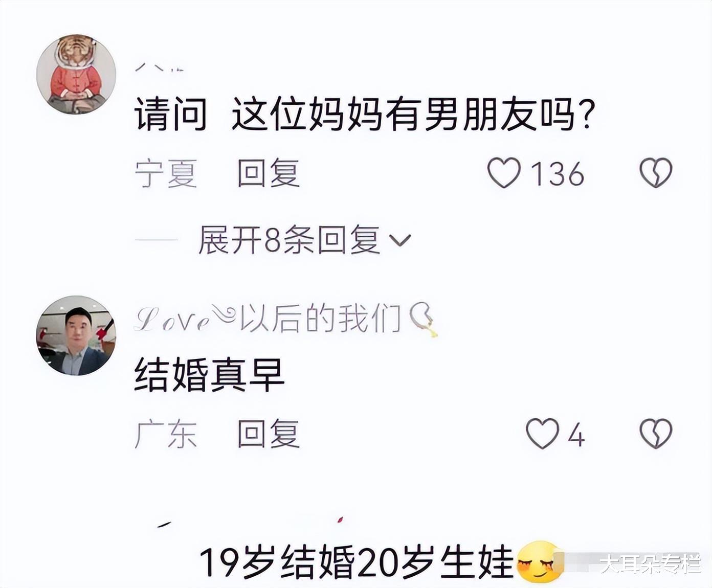Click the blushing emoji in bottom comment

coord(539,561)
